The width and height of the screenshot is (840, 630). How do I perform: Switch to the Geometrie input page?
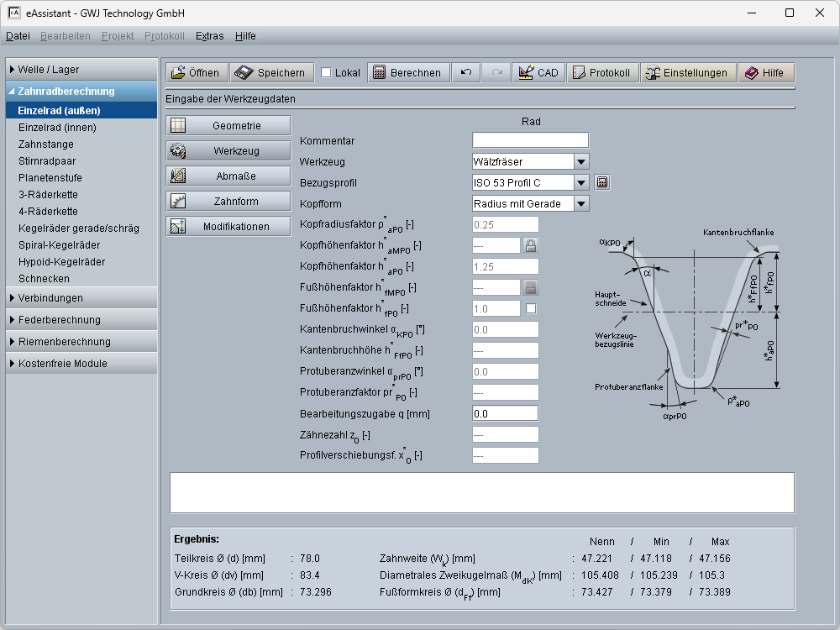228,126
